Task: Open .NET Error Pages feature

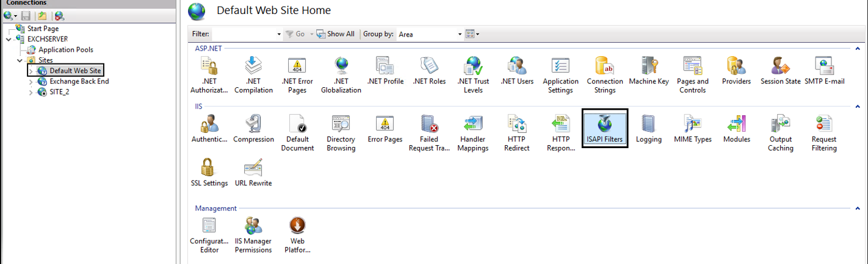Action: click(297, 75)
